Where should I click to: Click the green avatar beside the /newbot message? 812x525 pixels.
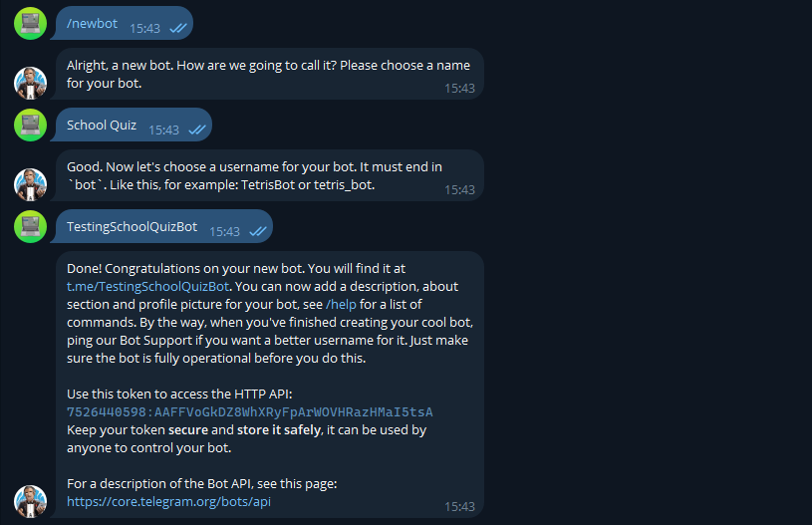click(31, 23)
